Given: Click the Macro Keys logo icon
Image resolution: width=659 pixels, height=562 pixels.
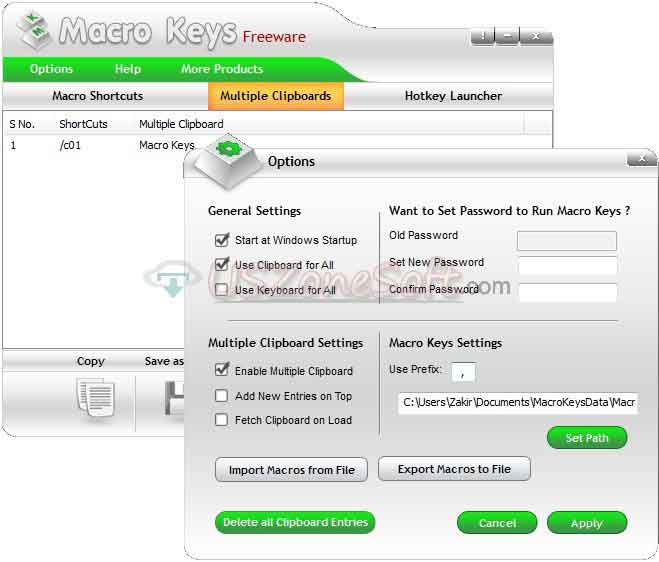Looking at the screenshot, I should pos(34,30).
